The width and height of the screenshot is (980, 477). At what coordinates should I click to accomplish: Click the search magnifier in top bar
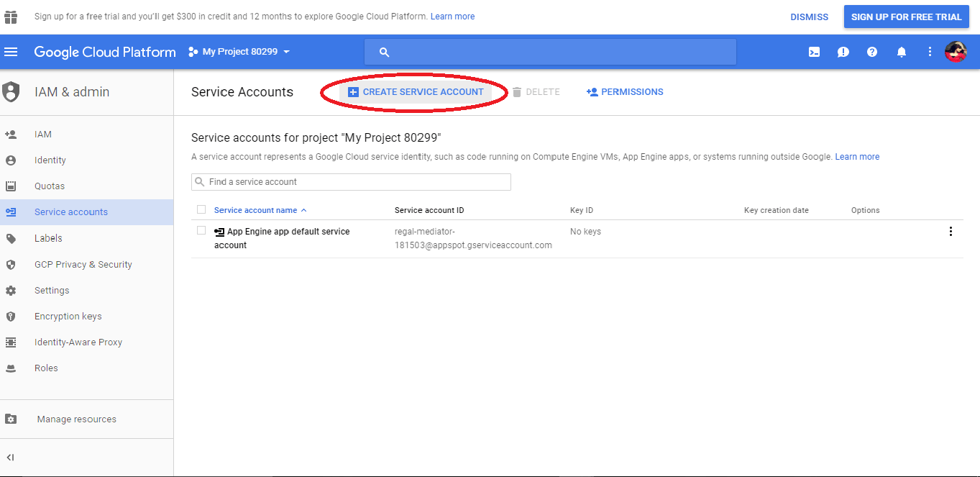point(384,52)
